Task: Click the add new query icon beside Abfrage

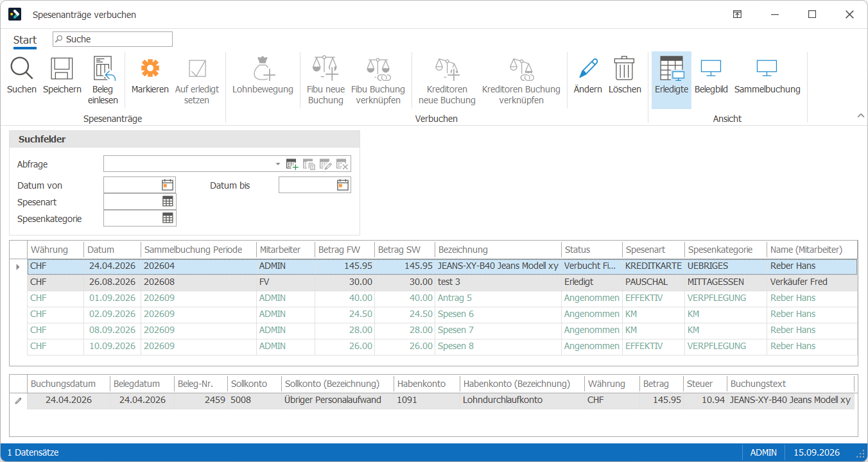Action: pyautogui.click(x=292, y=164)
